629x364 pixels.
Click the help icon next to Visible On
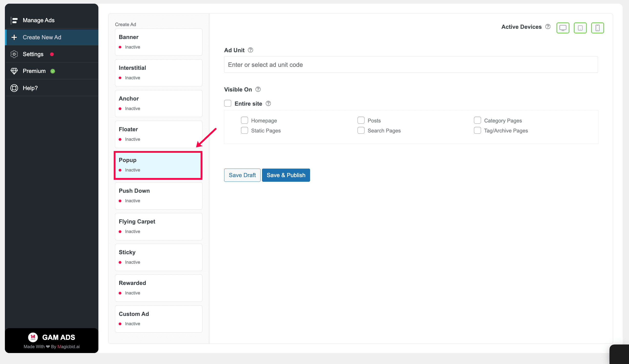258,89
